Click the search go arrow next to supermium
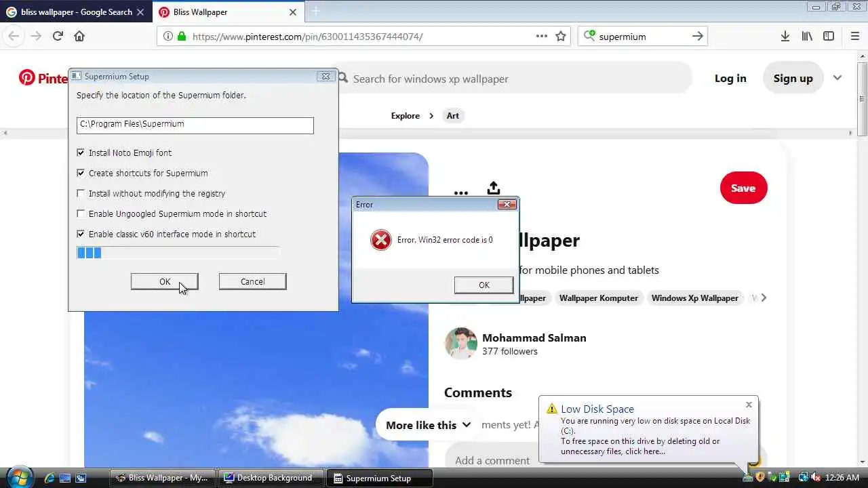Viewport: 868px width, 488px height. click(x=698, y=36)
